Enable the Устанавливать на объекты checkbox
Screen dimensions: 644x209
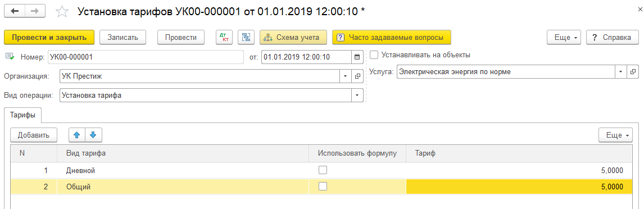click(x=374, y=54)
